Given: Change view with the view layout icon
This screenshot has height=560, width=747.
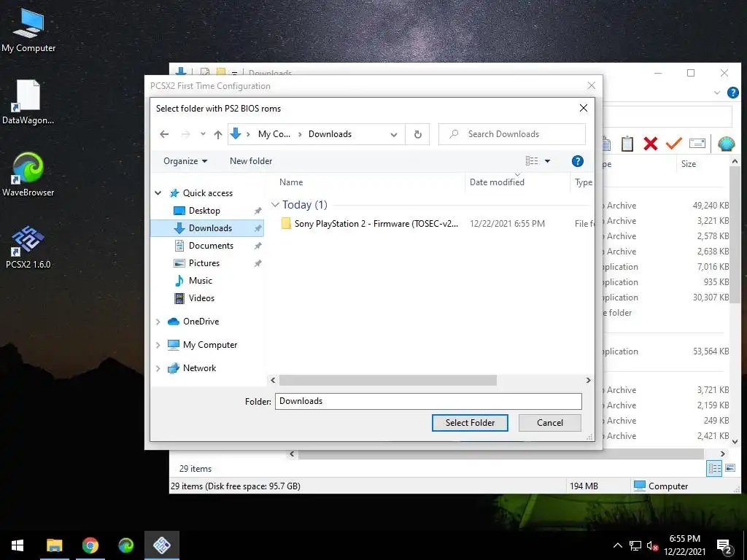Looking at the screenshot, I should (x=532, y=161).
